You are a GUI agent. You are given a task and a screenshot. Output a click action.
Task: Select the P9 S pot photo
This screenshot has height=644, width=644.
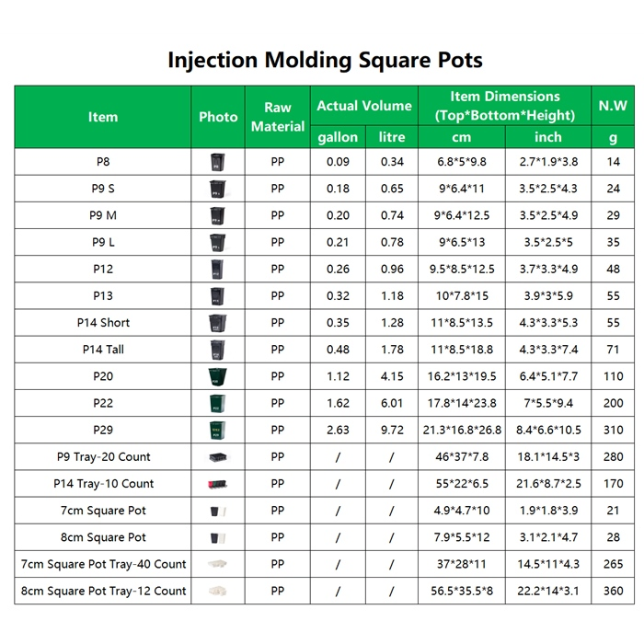218,189
